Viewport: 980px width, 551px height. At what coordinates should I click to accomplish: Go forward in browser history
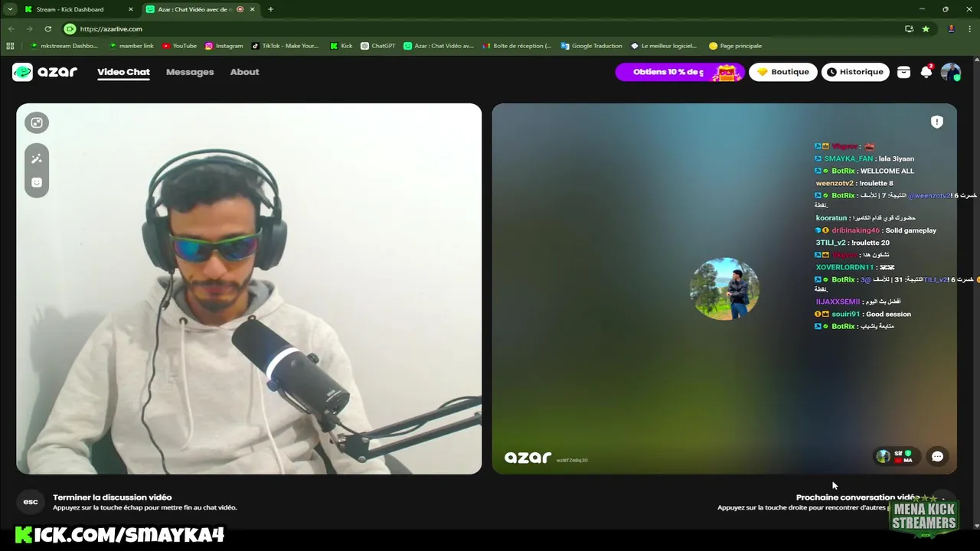click(x=29, y=29)
